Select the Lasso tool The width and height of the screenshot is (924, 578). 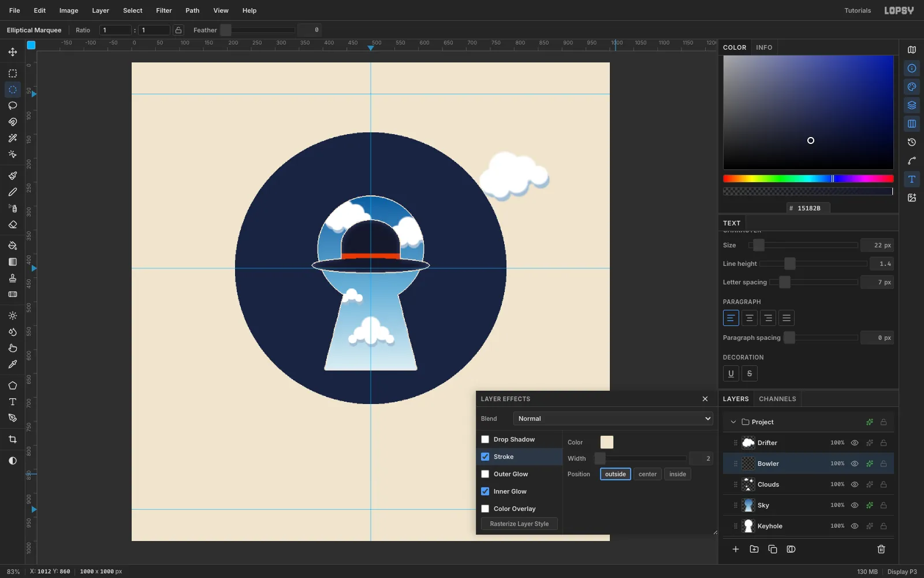click(13, 106)
